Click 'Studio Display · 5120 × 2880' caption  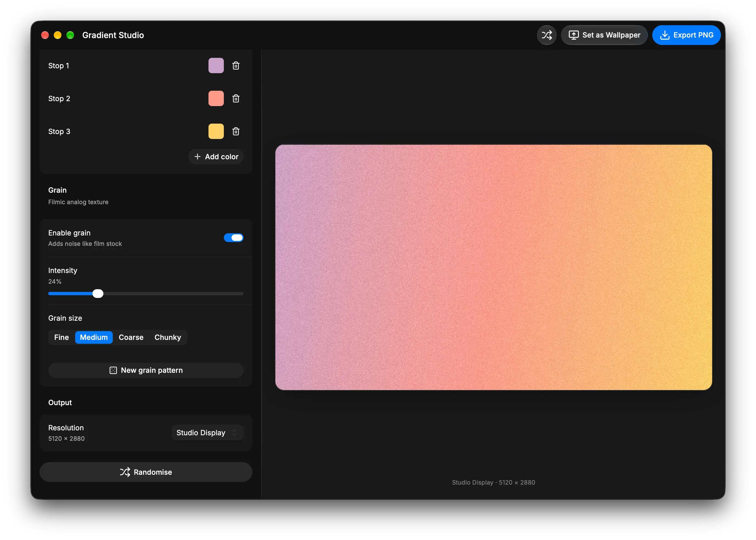[x=493, y=482]
